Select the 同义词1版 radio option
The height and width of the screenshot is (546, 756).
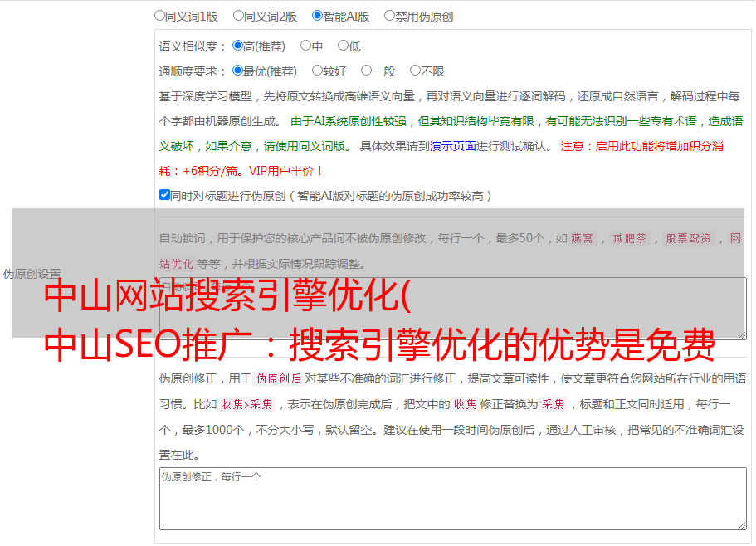(159, 16)
